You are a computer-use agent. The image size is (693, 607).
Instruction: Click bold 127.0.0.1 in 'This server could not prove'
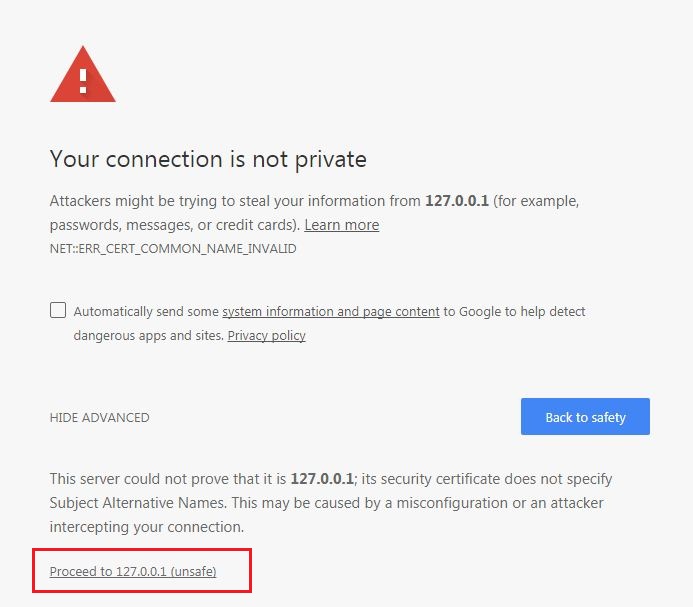click(x=324, y=479)
